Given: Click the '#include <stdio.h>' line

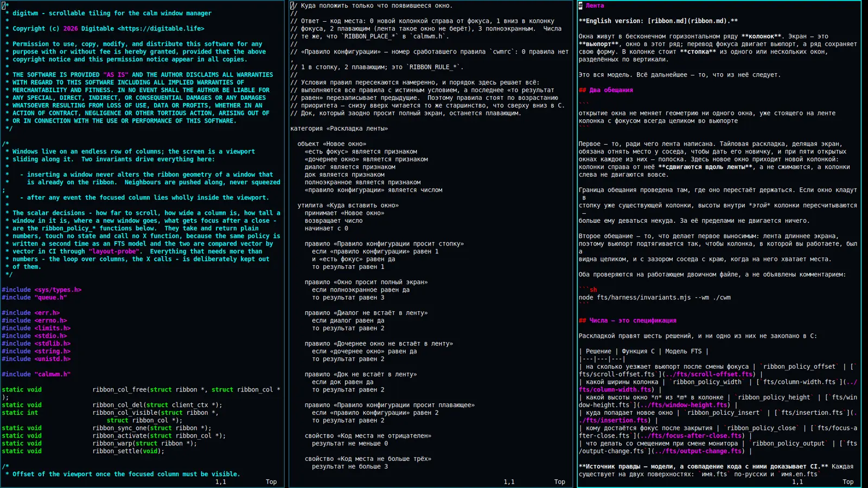Looking at the screenshot, I should (35, 336).
